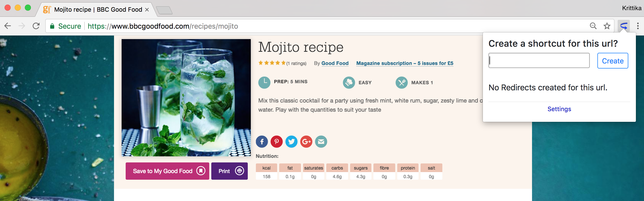The image size is (644, 201).
Task: Go back to the previous page
Action: click(8, 26)
